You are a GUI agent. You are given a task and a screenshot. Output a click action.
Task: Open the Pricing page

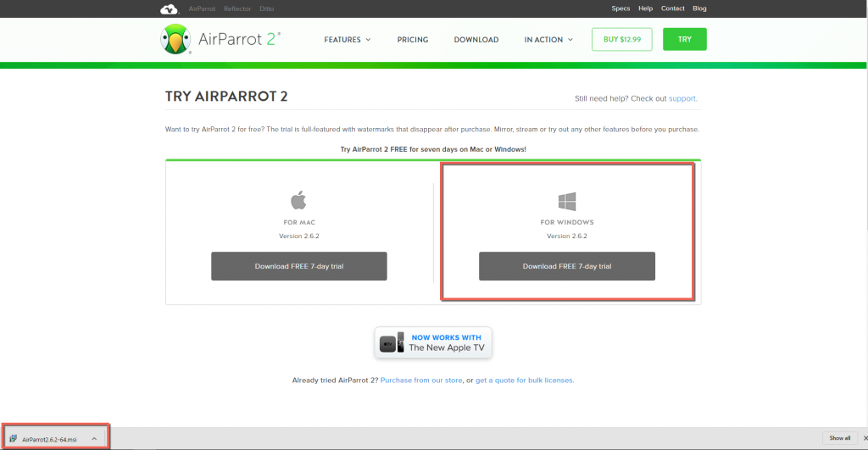(413, 40)
